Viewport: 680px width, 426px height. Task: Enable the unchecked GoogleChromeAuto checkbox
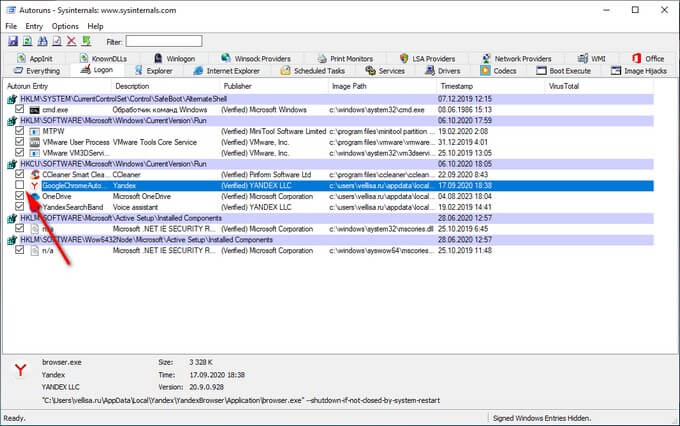coord(20,185)
